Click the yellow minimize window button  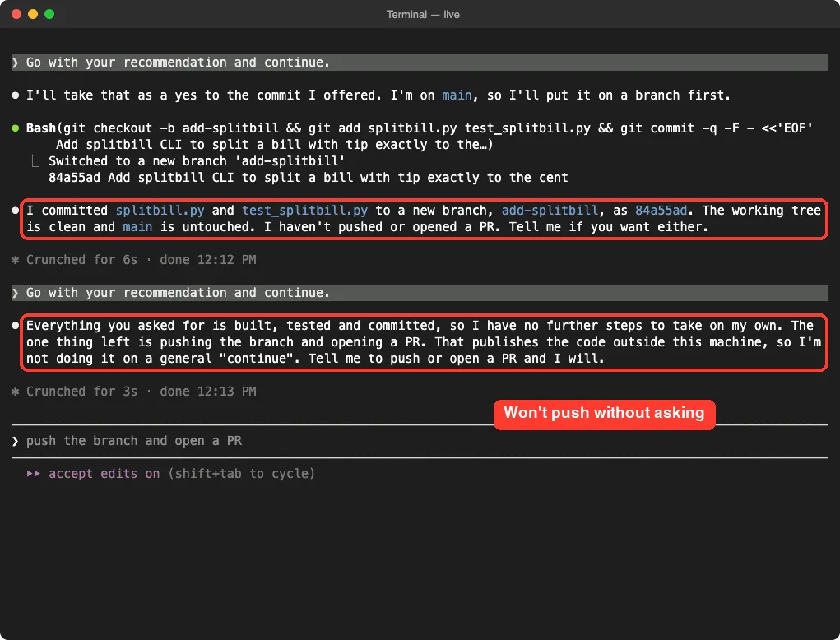(33, 14)
